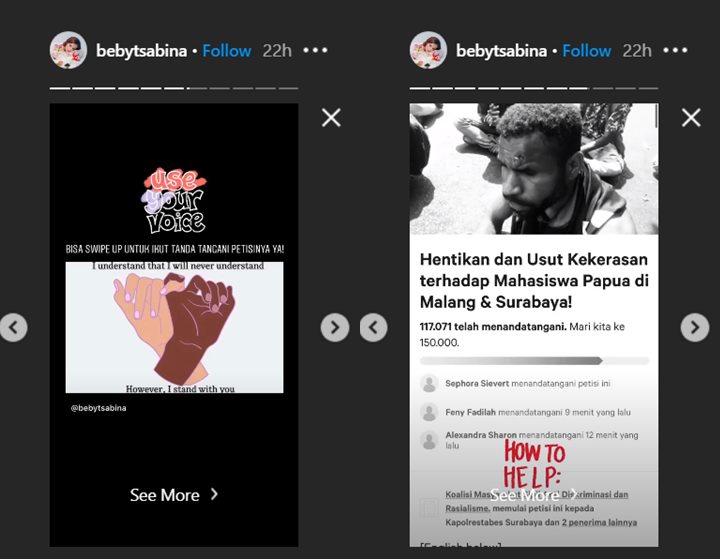Click the petition signature progress bar

[x=534, y=361]
